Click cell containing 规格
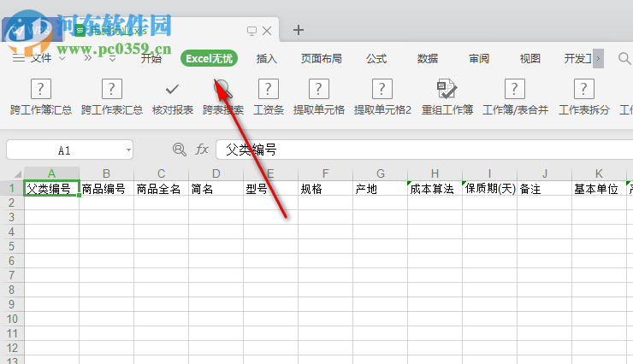Image resolution: width=633 pixels, height=364 pixels. 325,188
